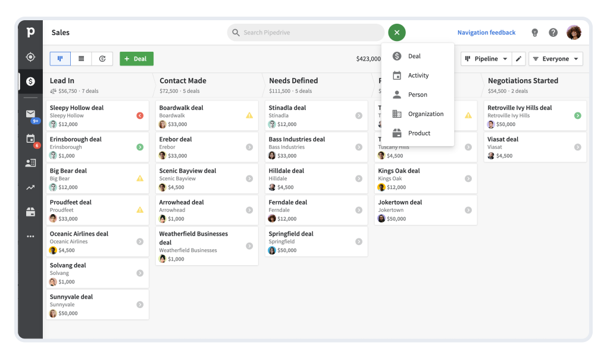Click the activity arrow on Kings Oak deal
The image size is (607, 364).
tap(468, 178)
